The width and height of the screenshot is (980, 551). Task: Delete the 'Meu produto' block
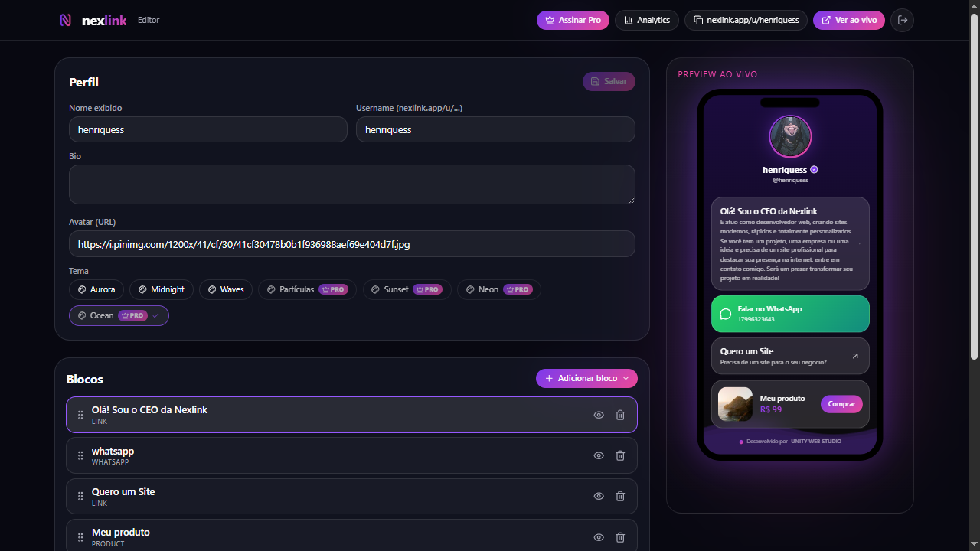[x=620, y=537]
